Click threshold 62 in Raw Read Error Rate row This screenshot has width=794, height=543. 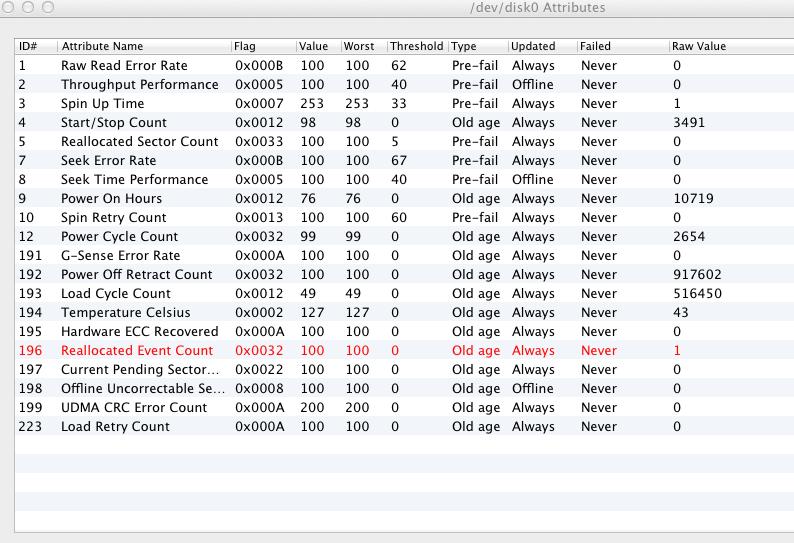pyautogui.click(x=399, y=65)
